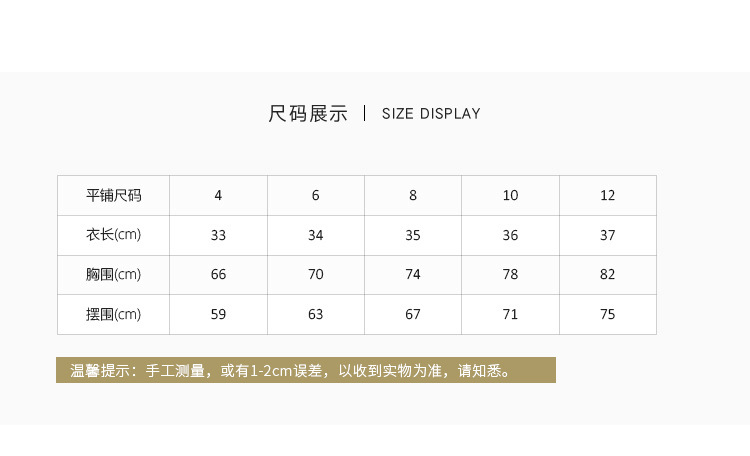Click the 尺码展示 heading text
Image resolution: width=750 pixels, height=456 pixels.
[308, 114]
